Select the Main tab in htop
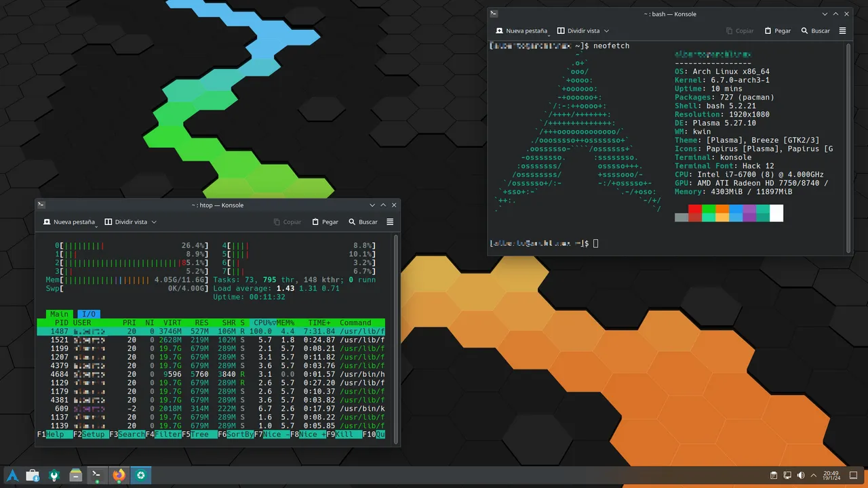The image size is (868, 488). click(x=59, y=314)
